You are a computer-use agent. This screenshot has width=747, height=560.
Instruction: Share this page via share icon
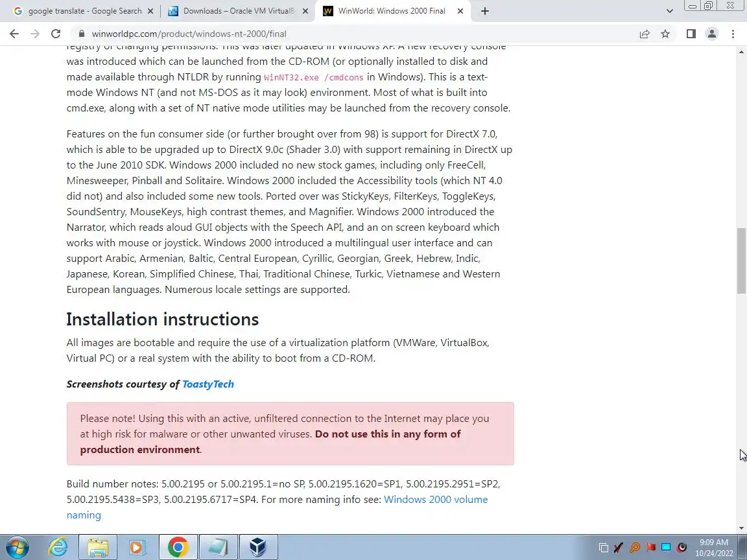pos(645,34)
